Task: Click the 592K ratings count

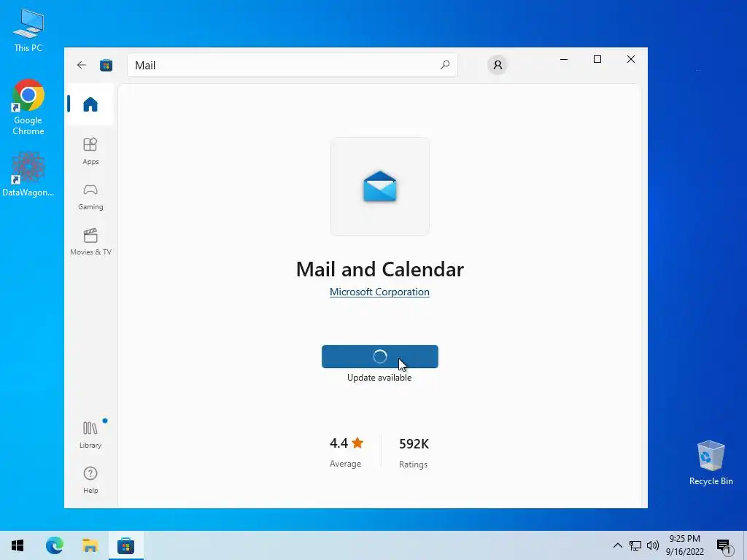Action: point(414,452)
